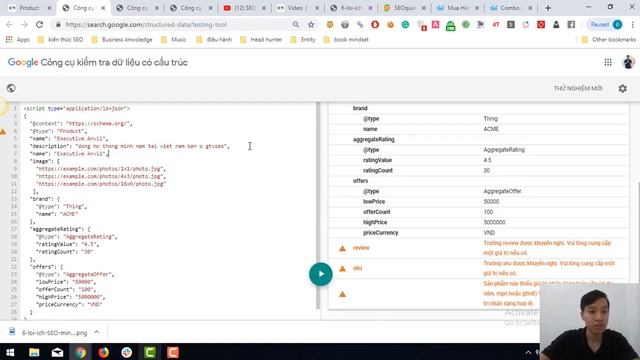Switch to the YouTube (12) SEO tab

(x=244, y=8)
